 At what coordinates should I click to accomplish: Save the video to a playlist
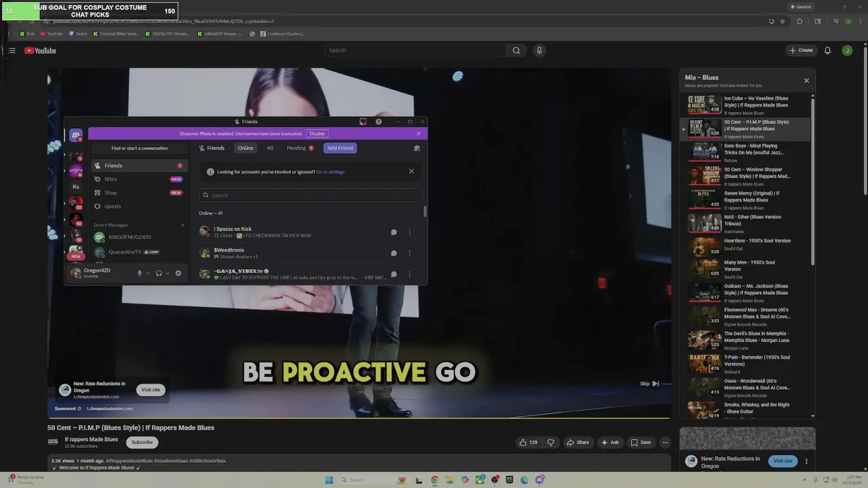point(641,443)
